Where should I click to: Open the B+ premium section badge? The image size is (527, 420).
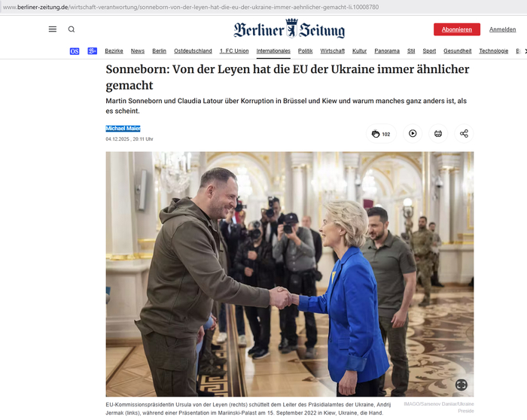(x=92, y=51)
